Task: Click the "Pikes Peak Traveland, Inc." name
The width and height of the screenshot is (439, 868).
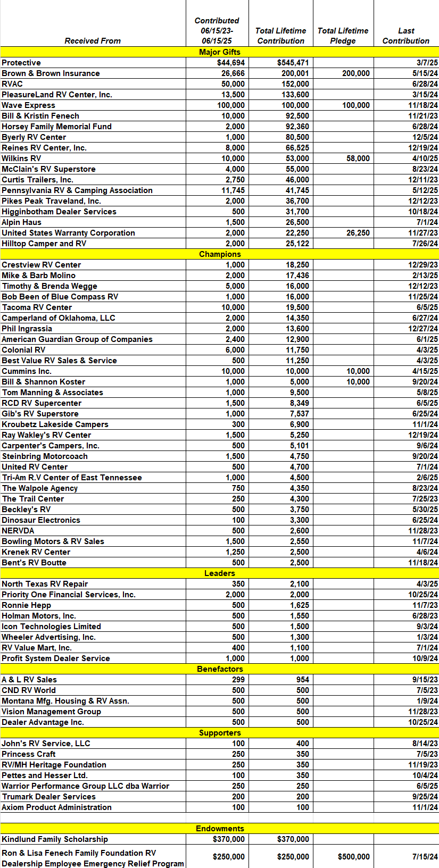Action: click(51, 201)
